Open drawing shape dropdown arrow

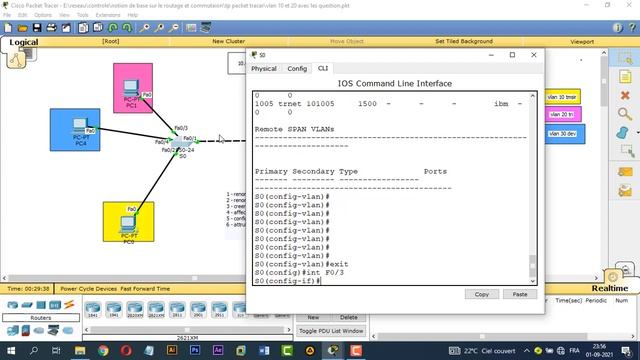637,133
